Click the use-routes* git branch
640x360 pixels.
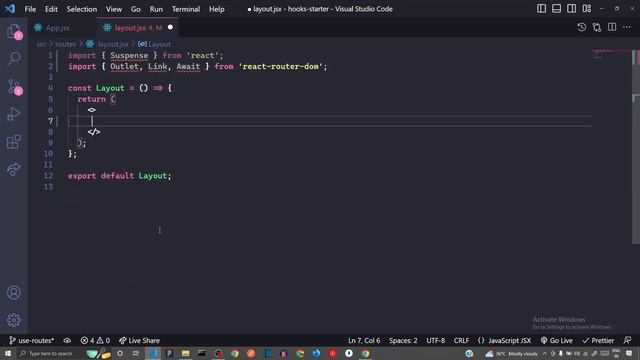[31, 340]
